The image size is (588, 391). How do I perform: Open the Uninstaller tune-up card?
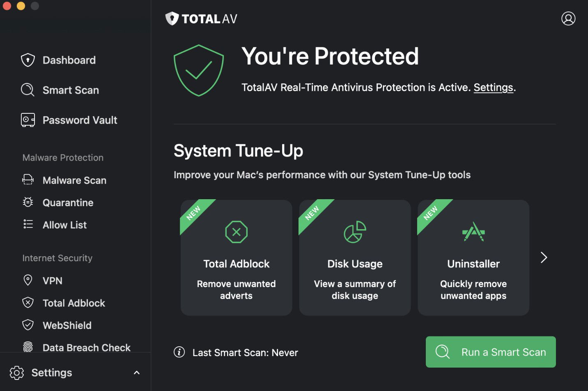coord(473,258)
